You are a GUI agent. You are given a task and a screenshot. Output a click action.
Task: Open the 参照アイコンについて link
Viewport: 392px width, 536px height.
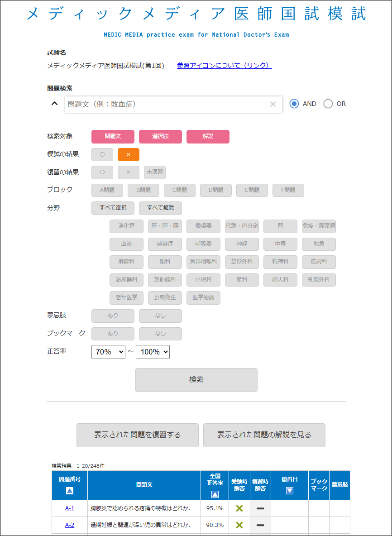click(225, 66)
